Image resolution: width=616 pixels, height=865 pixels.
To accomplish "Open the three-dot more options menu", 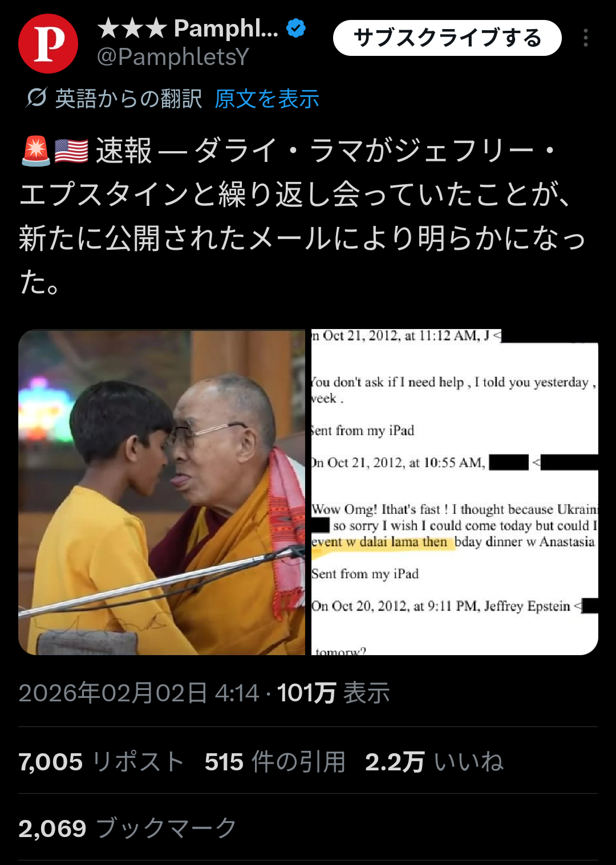I will click(585, 38).
